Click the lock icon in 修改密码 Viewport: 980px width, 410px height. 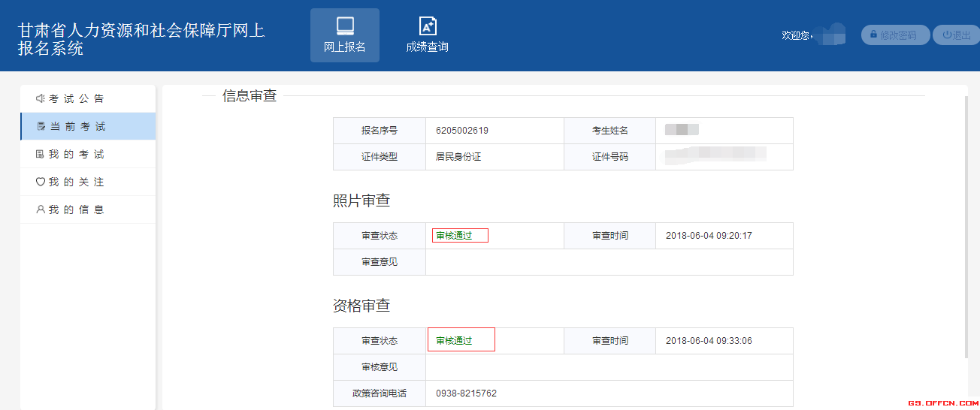873,35
